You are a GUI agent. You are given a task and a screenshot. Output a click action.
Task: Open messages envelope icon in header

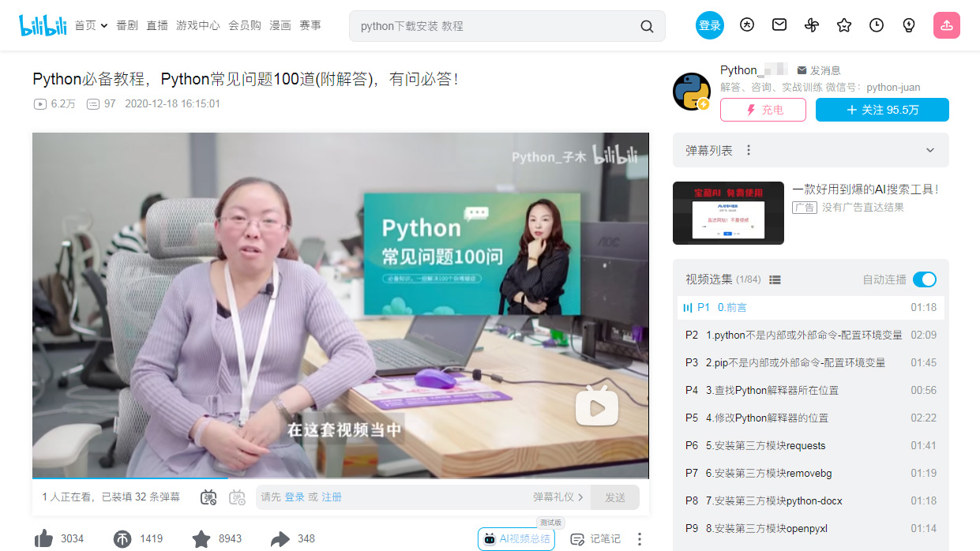point(779,25)
